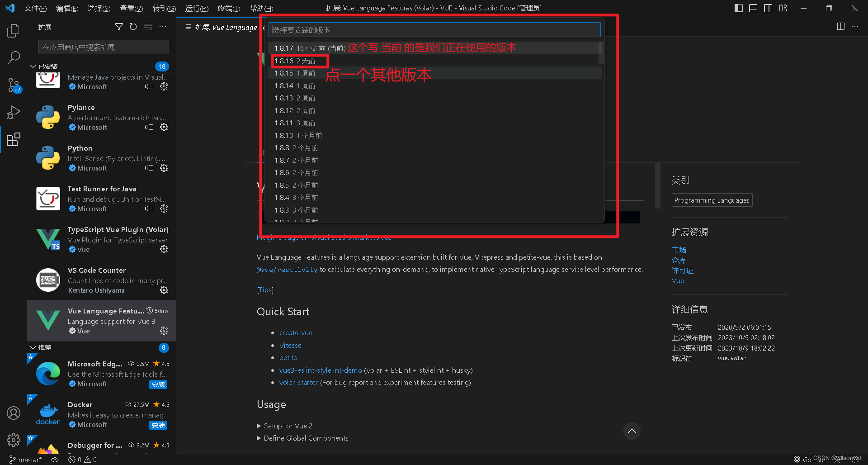Select version 1.8.16 from list

(434, 61)
